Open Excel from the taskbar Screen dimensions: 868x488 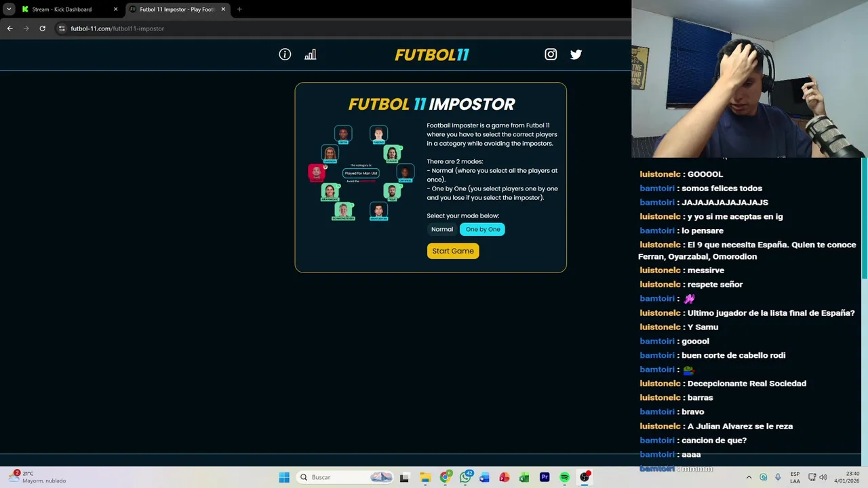click(524, 477)
